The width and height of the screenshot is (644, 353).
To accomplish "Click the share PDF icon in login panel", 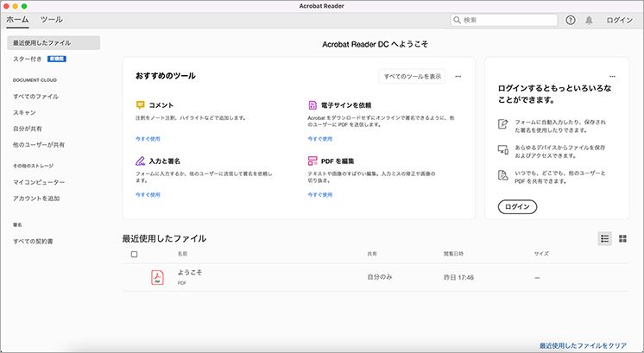I will (x=502, y=175).
